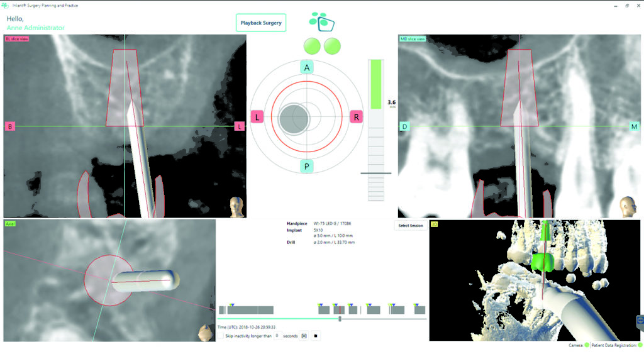The image size is (644, 354).
Task: Restore down the application window
Action: click(x=627, y=6)
